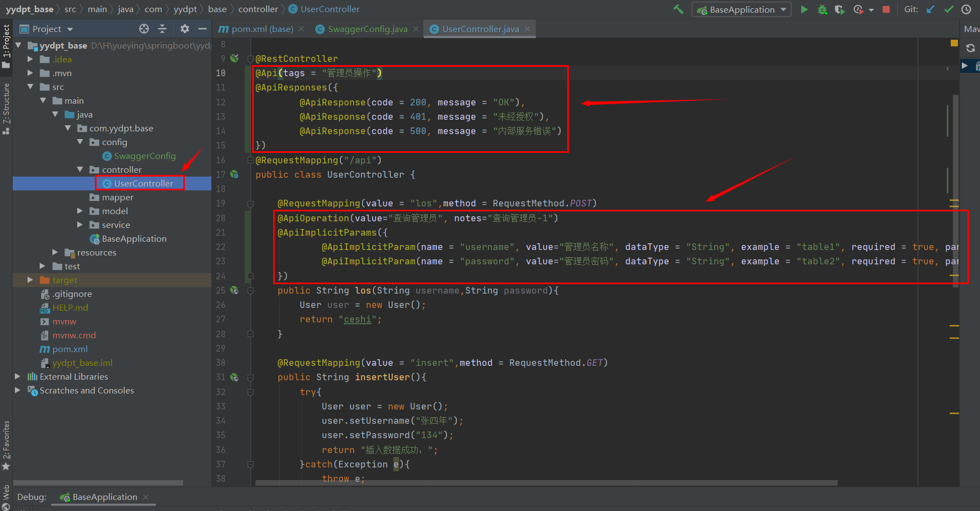The image size is (980, 511).
Task: Click the locate file target icon in Project panel
Action: click(144, 29)
